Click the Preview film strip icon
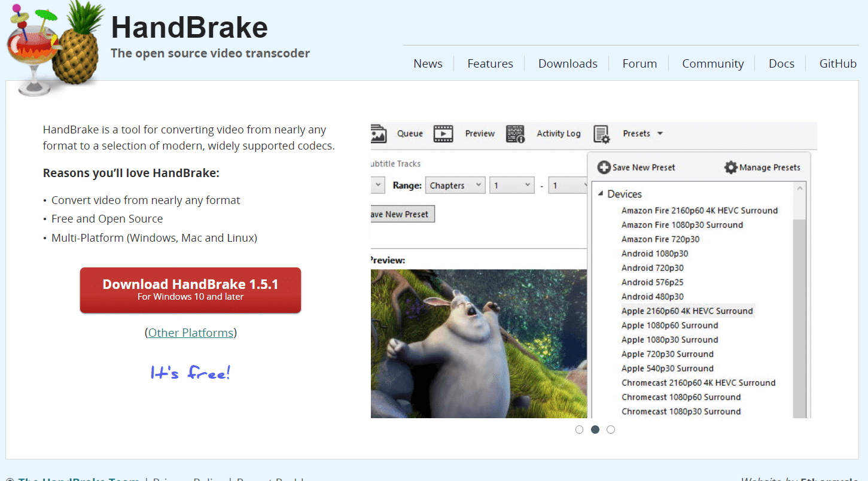Screen dimensions: 868x481 443,133
